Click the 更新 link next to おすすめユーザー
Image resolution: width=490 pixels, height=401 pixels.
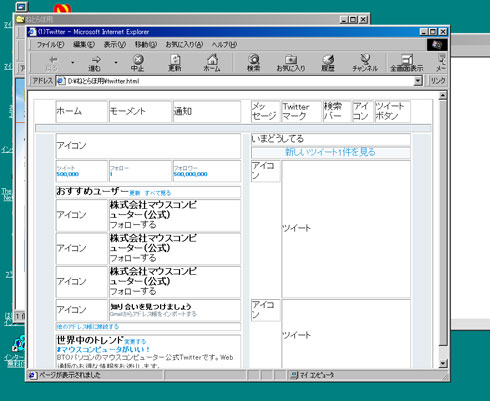point(135,193)
